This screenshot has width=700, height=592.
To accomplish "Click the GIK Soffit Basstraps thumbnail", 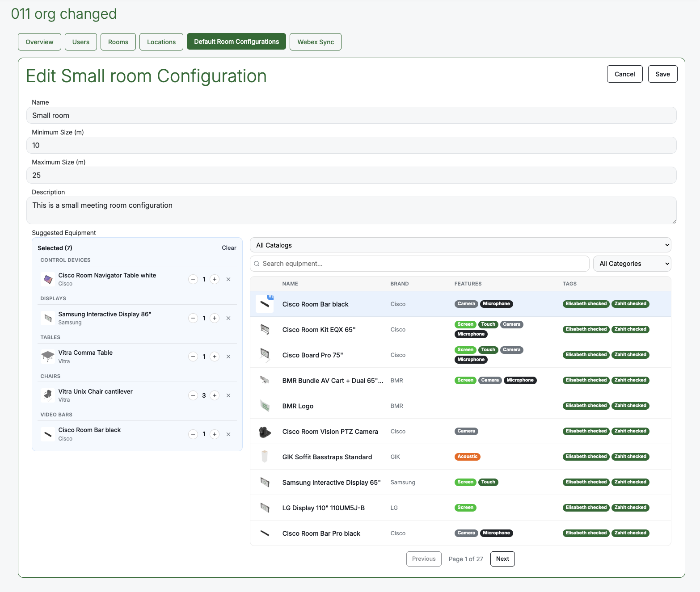I will coord(265,457).
